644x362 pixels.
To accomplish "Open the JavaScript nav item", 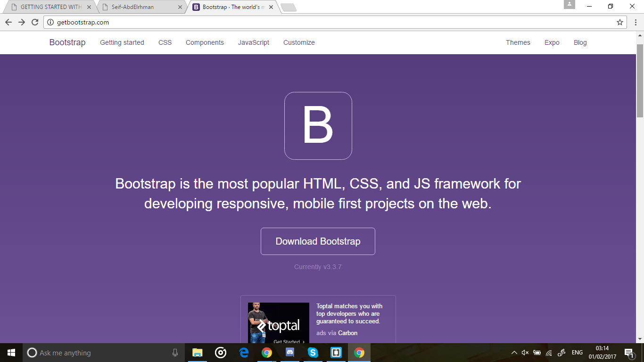I will pos(254,42).
